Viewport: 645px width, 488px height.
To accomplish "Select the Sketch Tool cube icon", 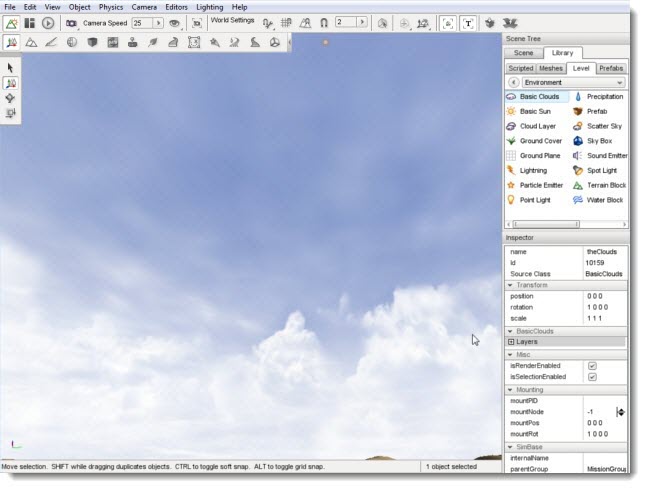I will coord(92,42).
